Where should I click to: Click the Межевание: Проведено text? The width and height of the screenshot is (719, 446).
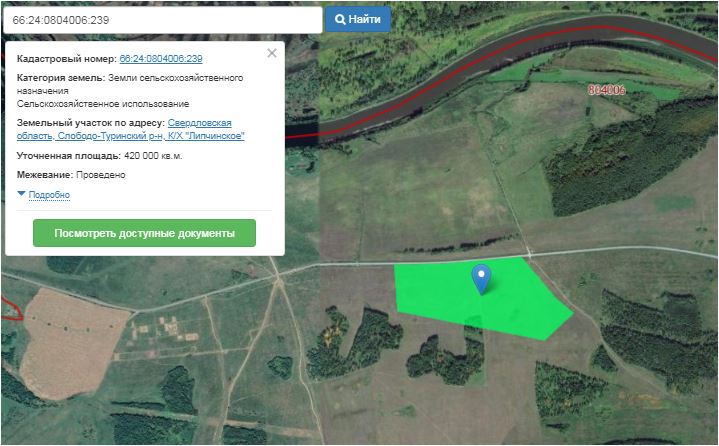[71, 175]
